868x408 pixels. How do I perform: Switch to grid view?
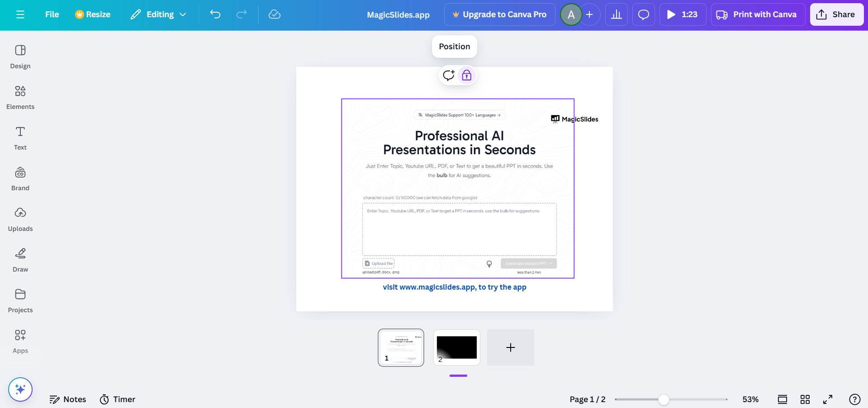point(805,399)
